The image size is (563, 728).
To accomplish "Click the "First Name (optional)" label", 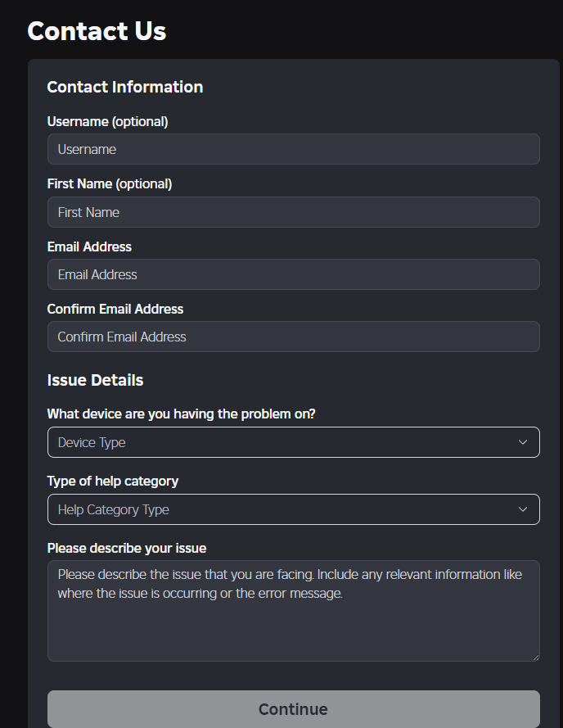I will tap(110, 183).
